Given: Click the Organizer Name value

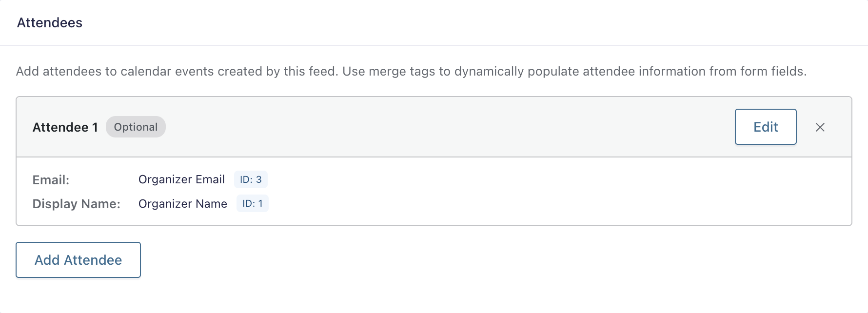Looking at the screenshot, I should click(x=183, y=204).
